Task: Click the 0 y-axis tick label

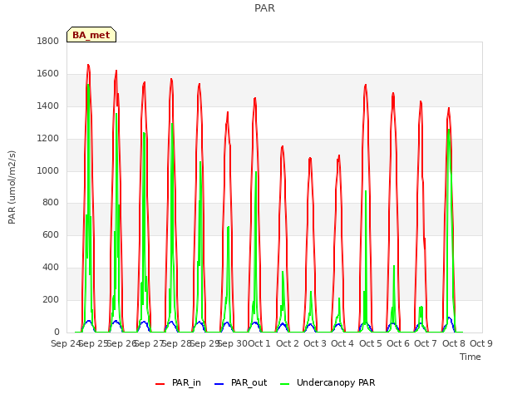Action: pyautogui.click(x=57, y=332)
